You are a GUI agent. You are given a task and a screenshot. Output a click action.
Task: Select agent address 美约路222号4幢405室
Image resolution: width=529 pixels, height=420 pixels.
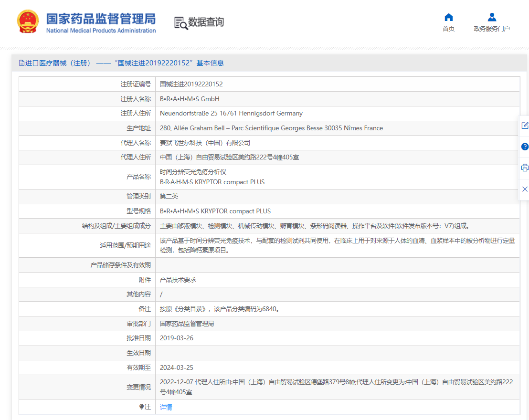(229, 157)
